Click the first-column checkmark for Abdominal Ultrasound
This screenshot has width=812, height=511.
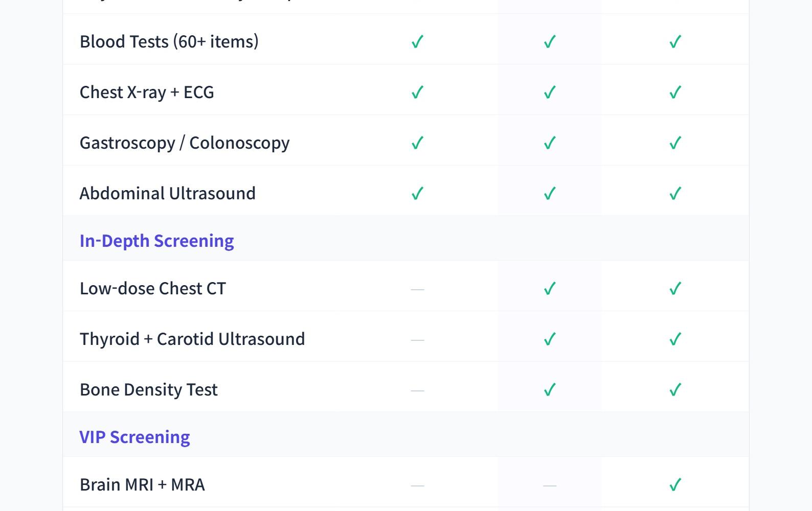pos(418,193)
